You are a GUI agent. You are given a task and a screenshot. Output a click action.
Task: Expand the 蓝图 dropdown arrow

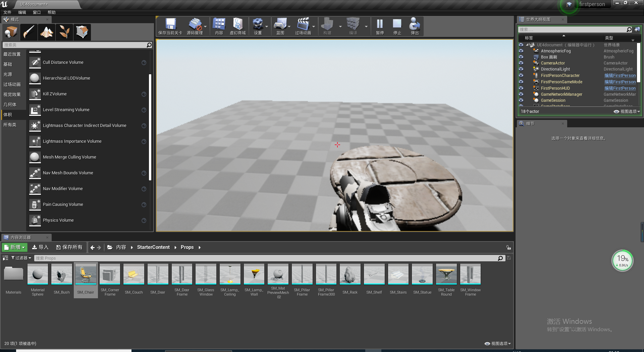[289, 27]
